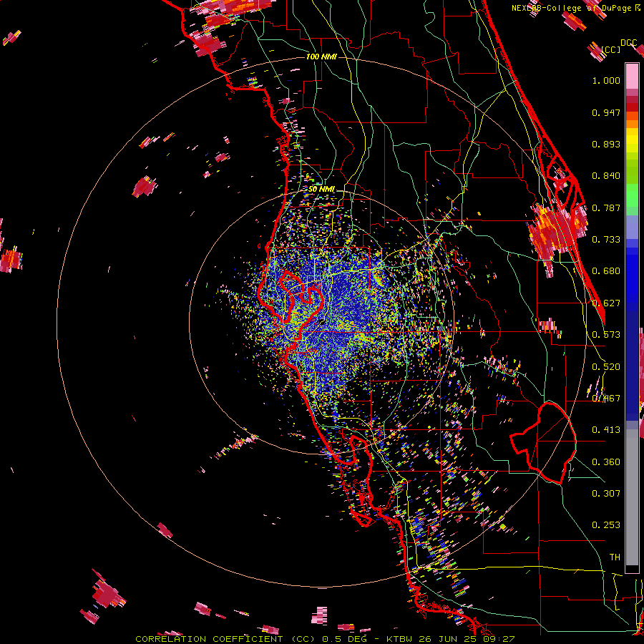This screenshot has width=644, height=644.
Task: Click the 0.413 scale value
Action: pos(606,430)
